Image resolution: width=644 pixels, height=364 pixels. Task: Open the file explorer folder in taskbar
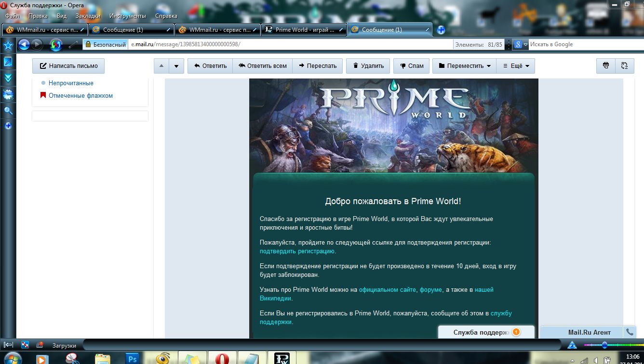point(103,359)
